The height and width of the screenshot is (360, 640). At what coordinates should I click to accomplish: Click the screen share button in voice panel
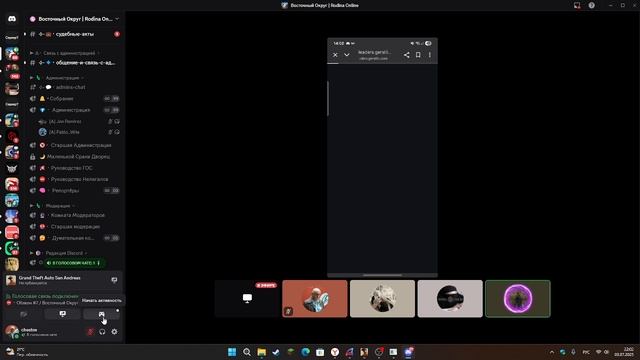62,314
